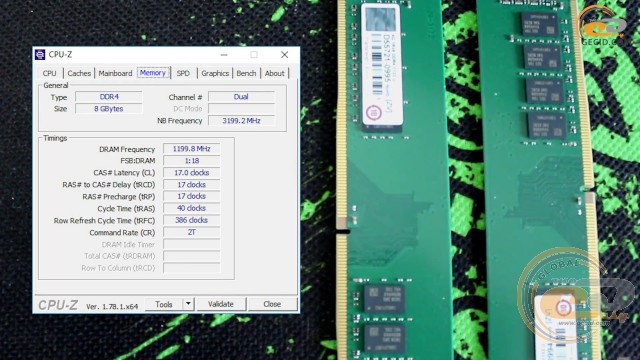
Task: Click the NB Frequency value 3199.2 MHz
Action: (x=241, y=120)
